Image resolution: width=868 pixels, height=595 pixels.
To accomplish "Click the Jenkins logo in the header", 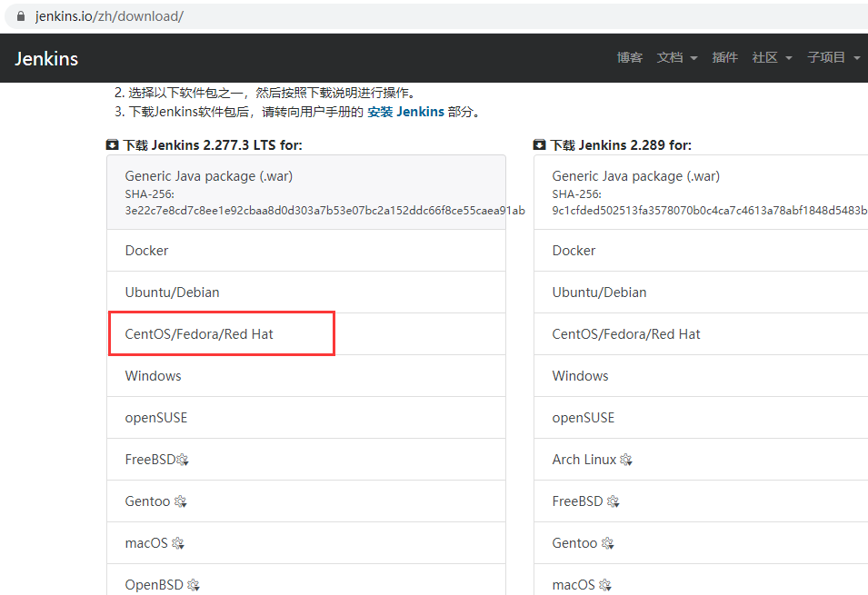I will (x=46, y=59).
